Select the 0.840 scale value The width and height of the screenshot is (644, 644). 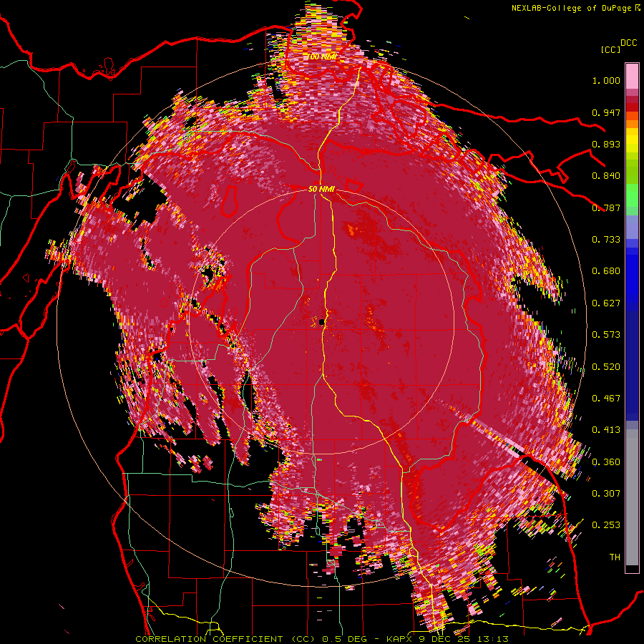coord(606,176)
